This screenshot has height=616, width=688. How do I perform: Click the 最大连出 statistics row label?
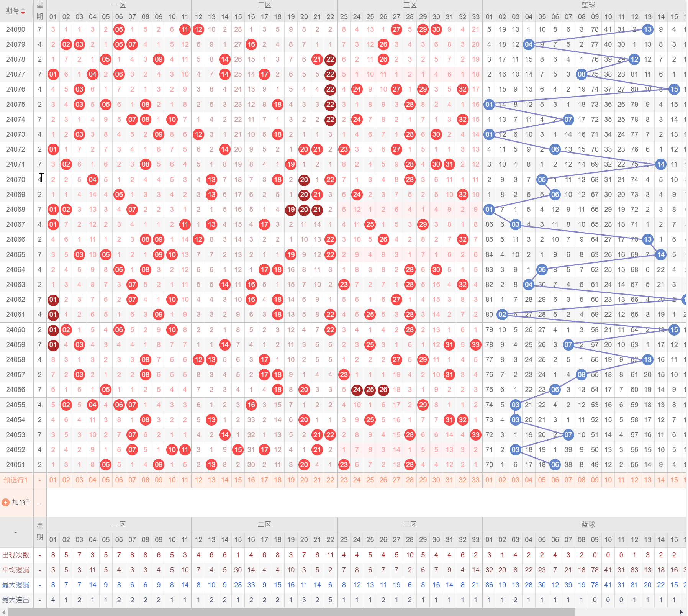click(16, 600)
